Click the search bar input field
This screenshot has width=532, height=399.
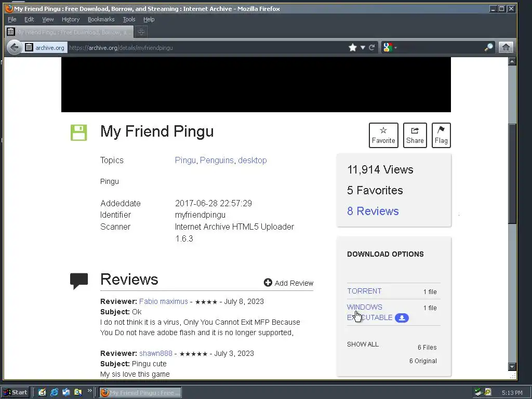pyautogui.click(x=441, y=47)
